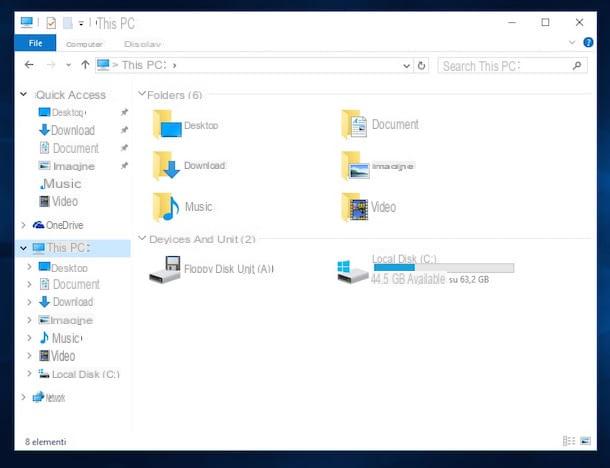Screen dimensions: 610x468
Task: Select Video under This PC tree
Action: [x=58, y=356]
